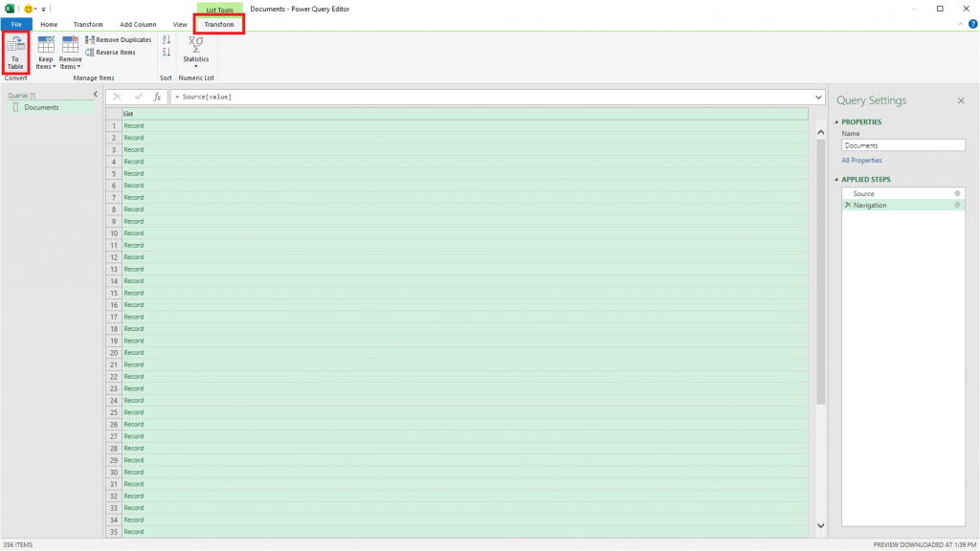This screenshot has width=980, height=551.
Task: Collapse the Queries pane with the chevron
Action: point(95,95)
